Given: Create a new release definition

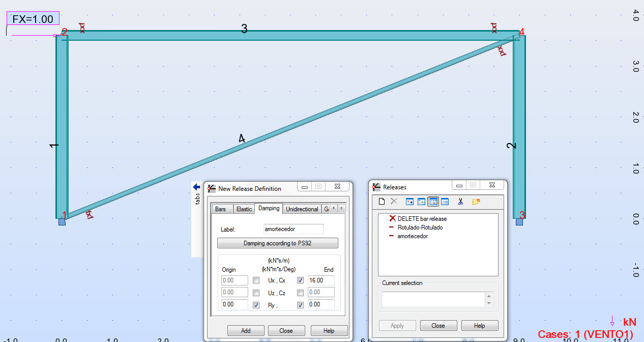Looking at the screenshot, I should (382, 201).
